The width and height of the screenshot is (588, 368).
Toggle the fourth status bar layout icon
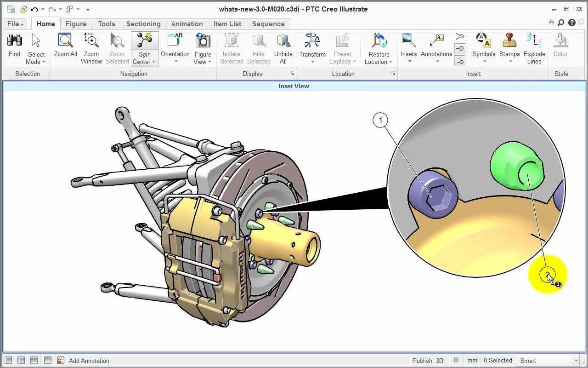[x=48, y=360]
